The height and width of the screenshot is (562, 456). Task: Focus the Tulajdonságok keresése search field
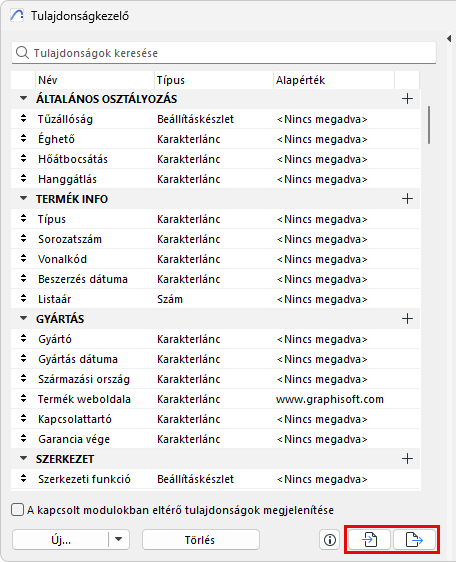(224, 53)
